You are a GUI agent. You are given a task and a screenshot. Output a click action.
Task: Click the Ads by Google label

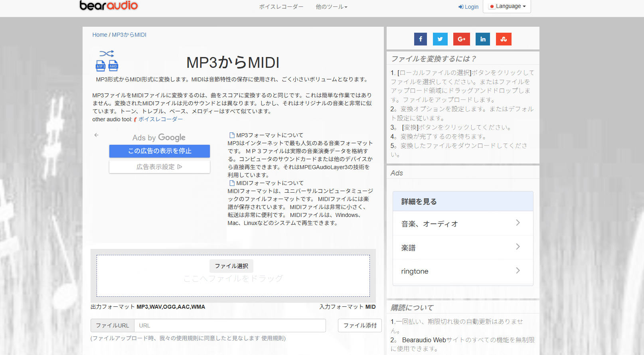pos(159,138)
